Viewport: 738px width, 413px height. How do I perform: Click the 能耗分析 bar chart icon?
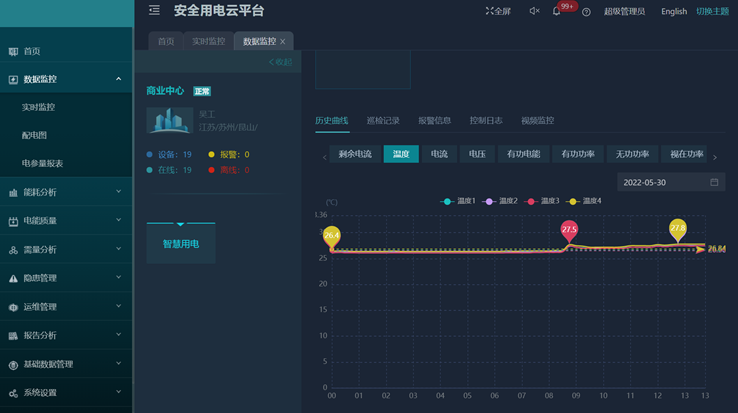pos(13,193)
